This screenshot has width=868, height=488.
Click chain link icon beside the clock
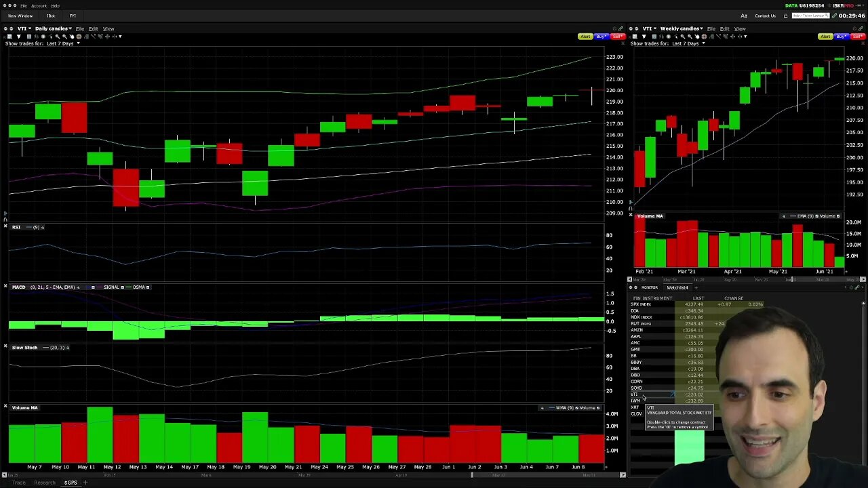tap(834, 16)
